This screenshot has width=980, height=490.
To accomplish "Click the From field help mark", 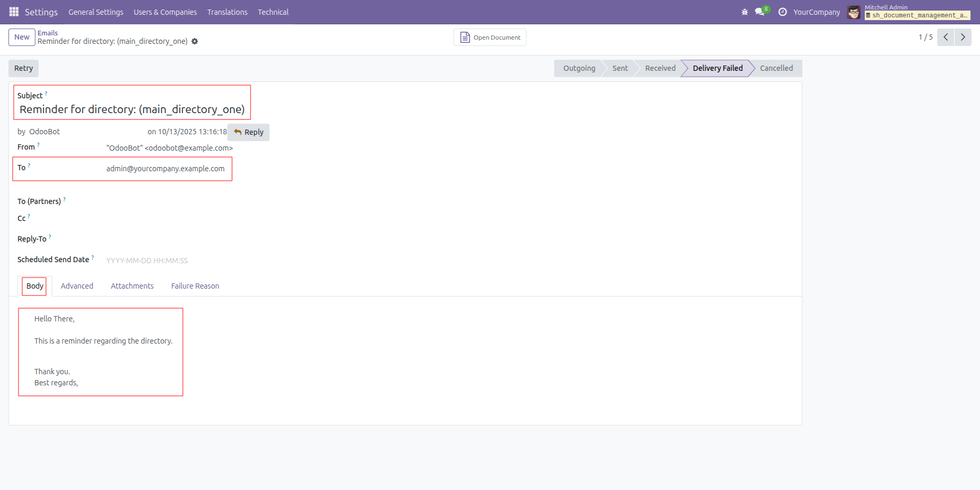I will tap(38, 145).
